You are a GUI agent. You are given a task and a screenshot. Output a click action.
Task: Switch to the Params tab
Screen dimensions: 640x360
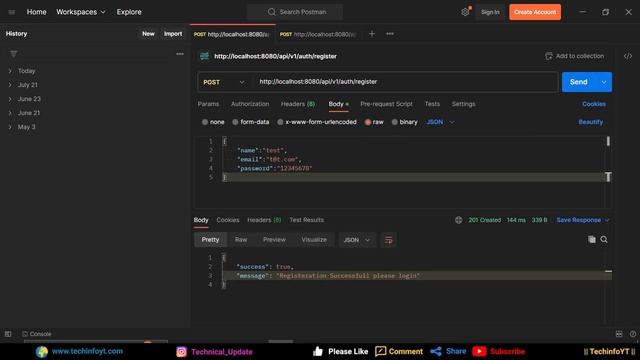pos(208,104)
